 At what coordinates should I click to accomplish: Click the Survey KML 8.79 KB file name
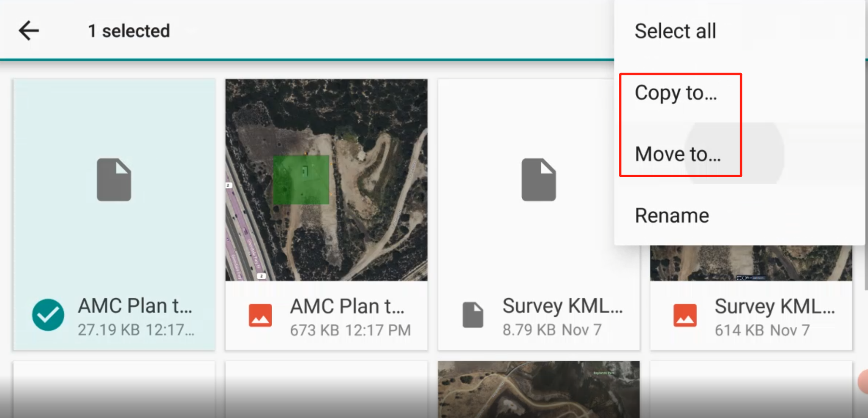pyautogui.click(x=562, y=306)
